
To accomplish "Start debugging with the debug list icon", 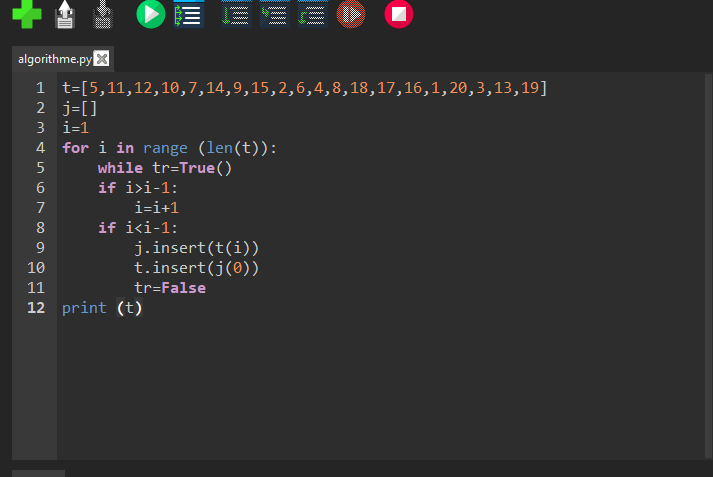I will click(x=189, y=15).
